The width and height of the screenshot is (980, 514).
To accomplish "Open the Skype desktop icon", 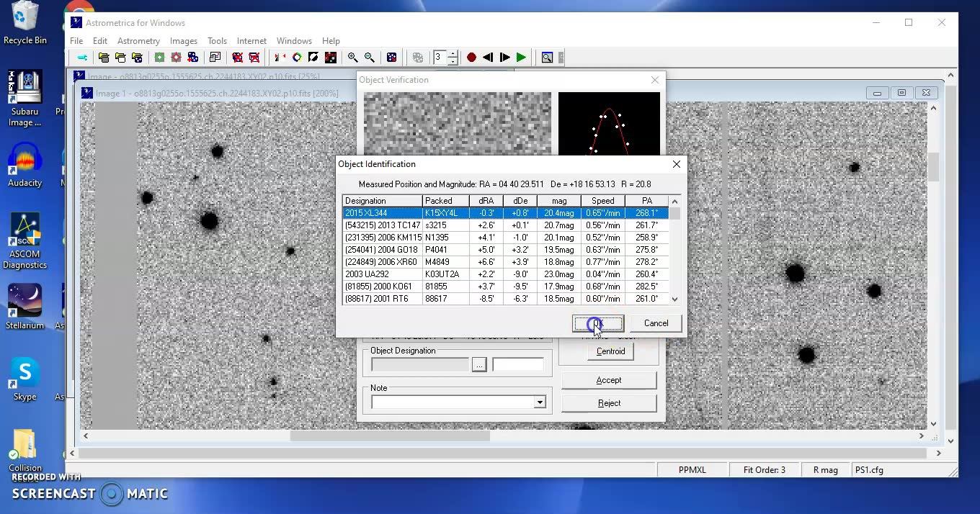I will (x=25, y=379).
